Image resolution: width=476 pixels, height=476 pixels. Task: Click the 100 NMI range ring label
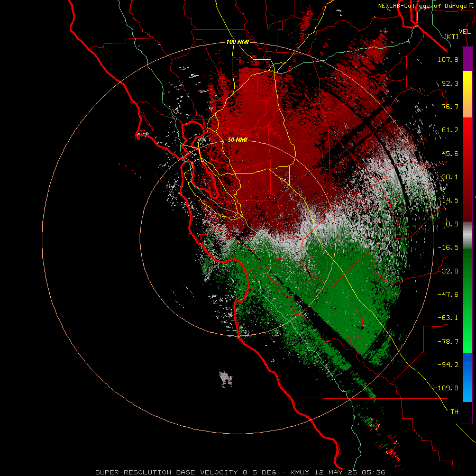(237, 42)
